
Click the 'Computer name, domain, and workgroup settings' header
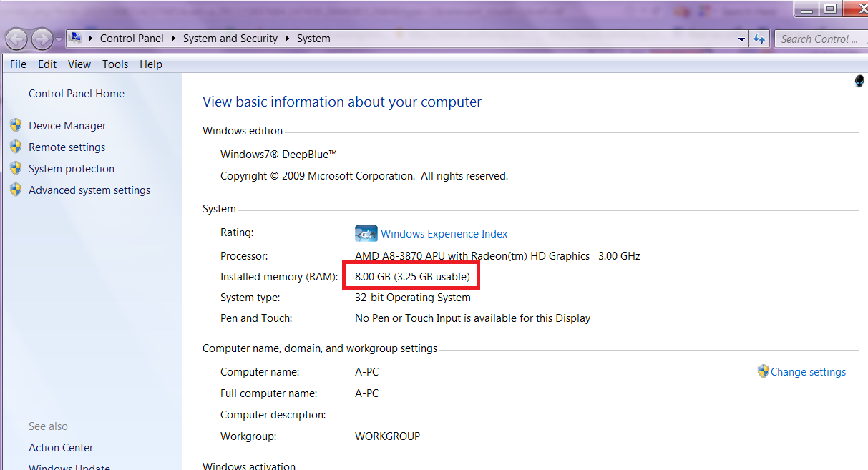pyautogui.click(x=320, y=349)
